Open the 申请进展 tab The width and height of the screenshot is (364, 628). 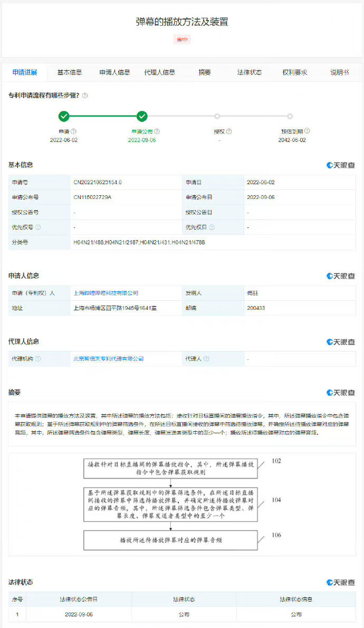25,72
